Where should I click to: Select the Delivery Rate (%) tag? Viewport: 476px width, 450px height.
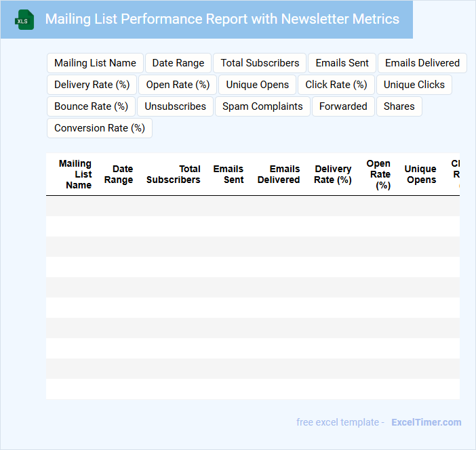92,85
